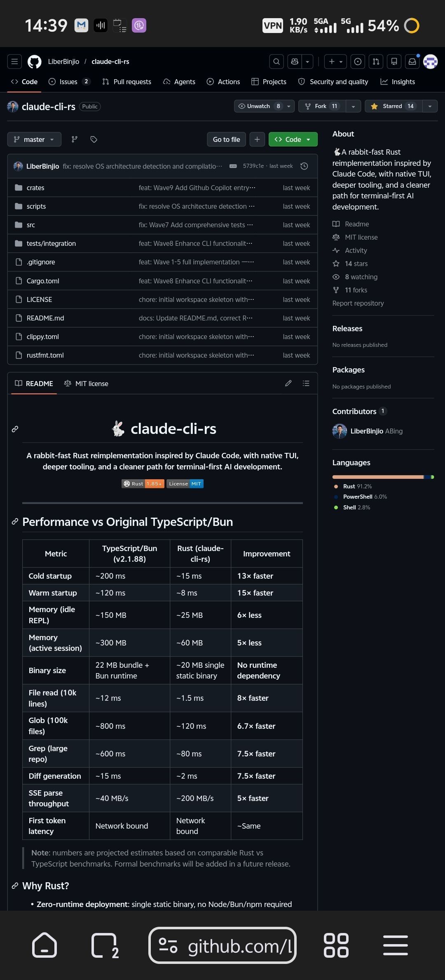This screenshot has width=445, height=980.
Task: Toggle Unwatch for this repository
Action: click(x=259, y=106)
